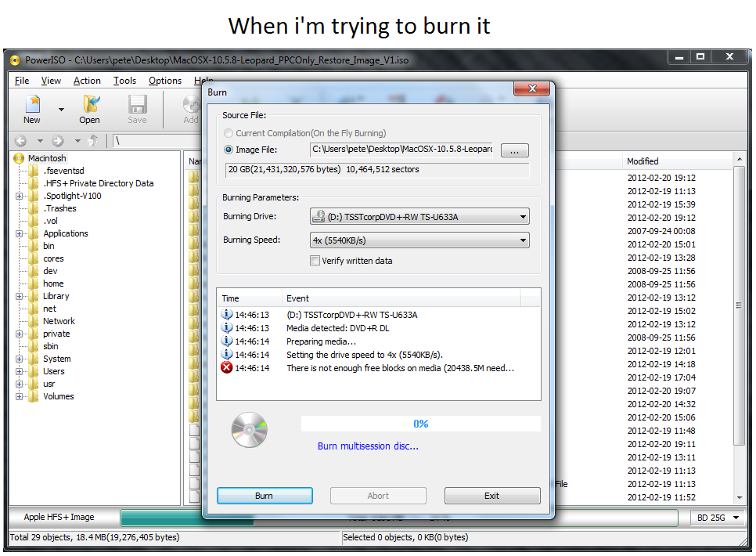756x556 pixels.
Task: Open the Burning Speed dropdown
Action: [419, 240]
